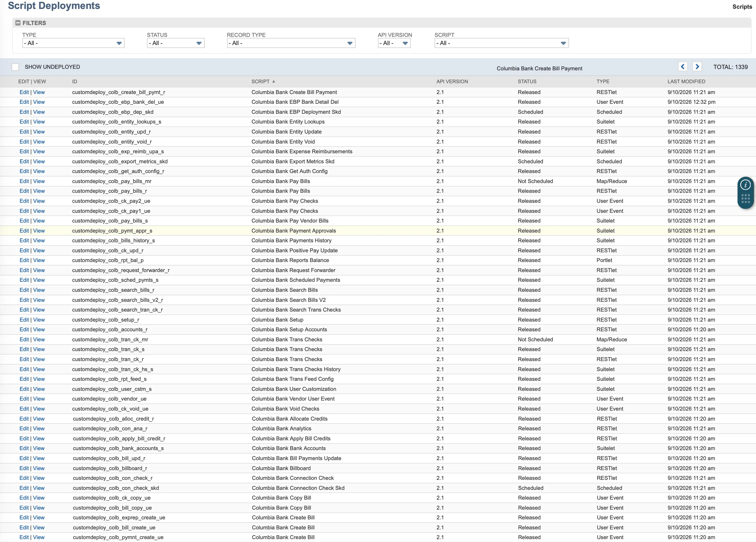Sort by ID column header
This screenshot has height=542, width=756.
(75, 81)
